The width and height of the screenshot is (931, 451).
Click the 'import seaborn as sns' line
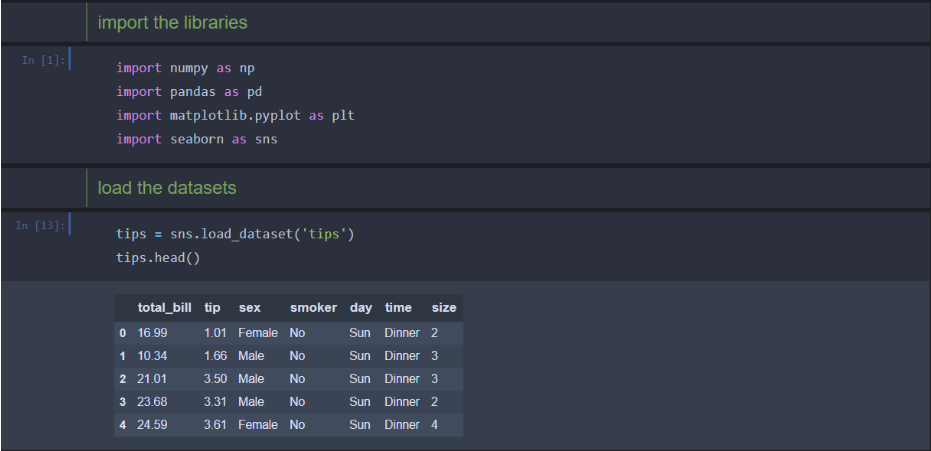click(196, 139)
